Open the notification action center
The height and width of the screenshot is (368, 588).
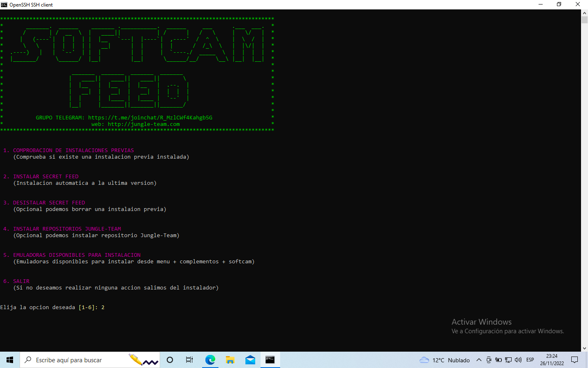click(575, 360)
